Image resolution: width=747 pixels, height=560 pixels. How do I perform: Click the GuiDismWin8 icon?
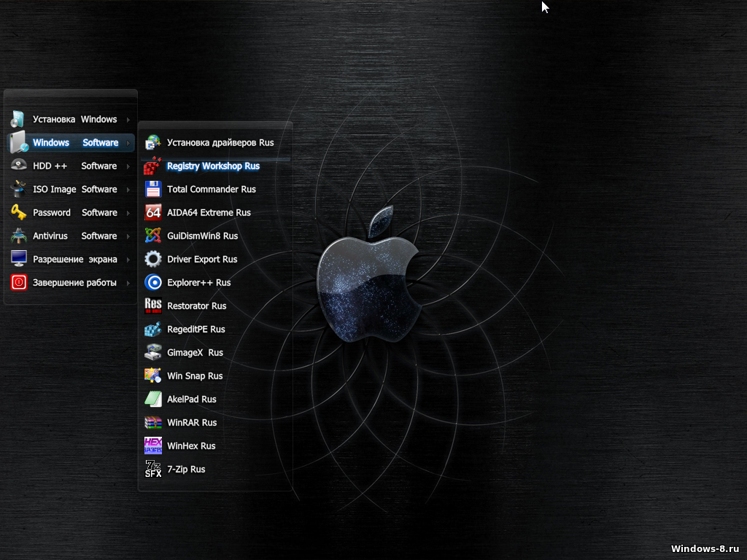(153, 236)
